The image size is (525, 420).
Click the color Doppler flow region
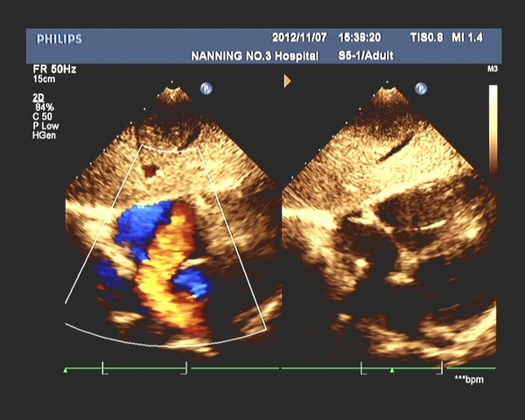(166, 262)
